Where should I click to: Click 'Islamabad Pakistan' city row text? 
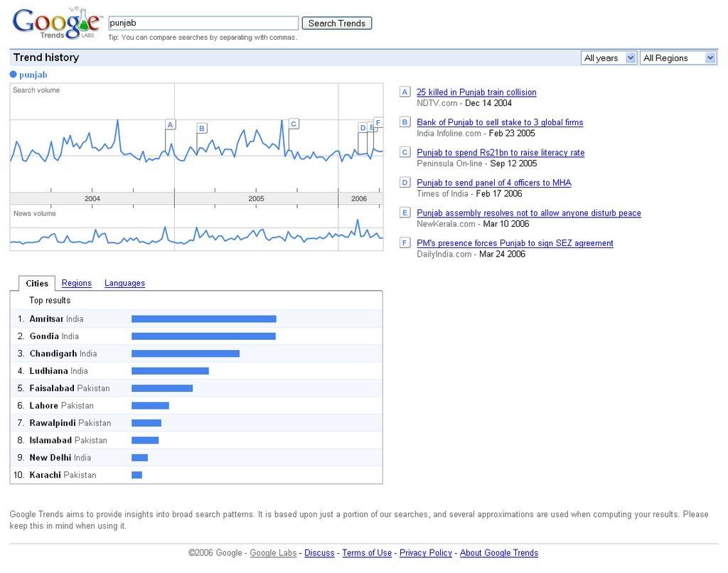[68, 440]
